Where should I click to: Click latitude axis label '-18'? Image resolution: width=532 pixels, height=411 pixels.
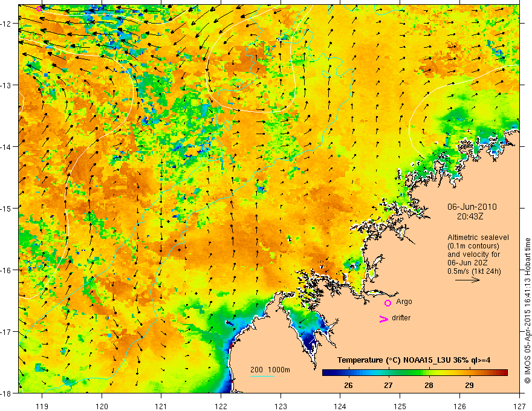tap(6, 393)
